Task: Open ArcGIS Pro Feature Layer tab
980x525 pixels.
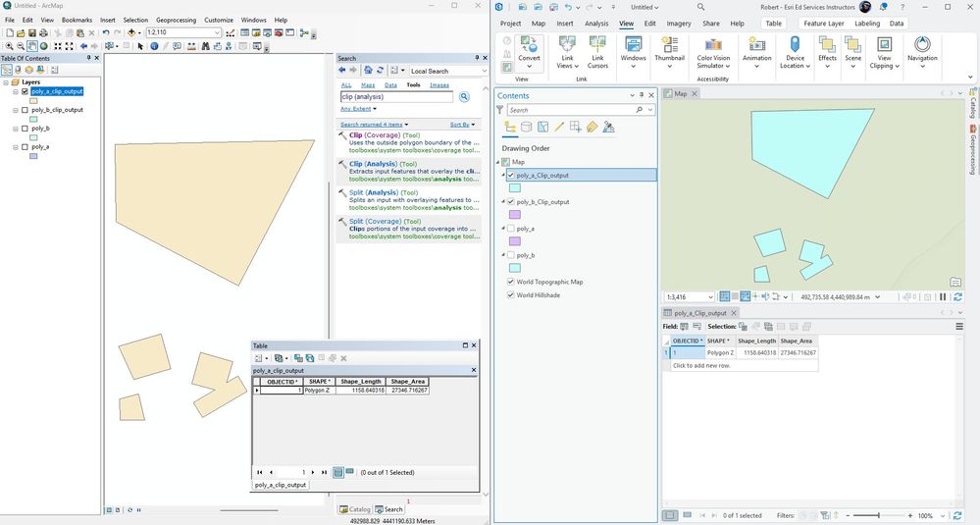Action: click(x=824, y=24)
